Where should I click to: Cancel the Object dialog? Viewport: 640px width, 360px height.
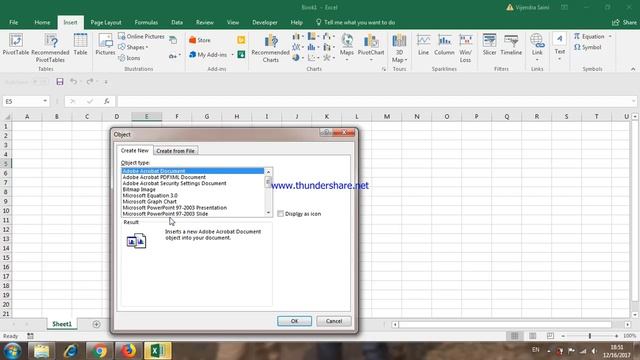[x=333, y=321]
